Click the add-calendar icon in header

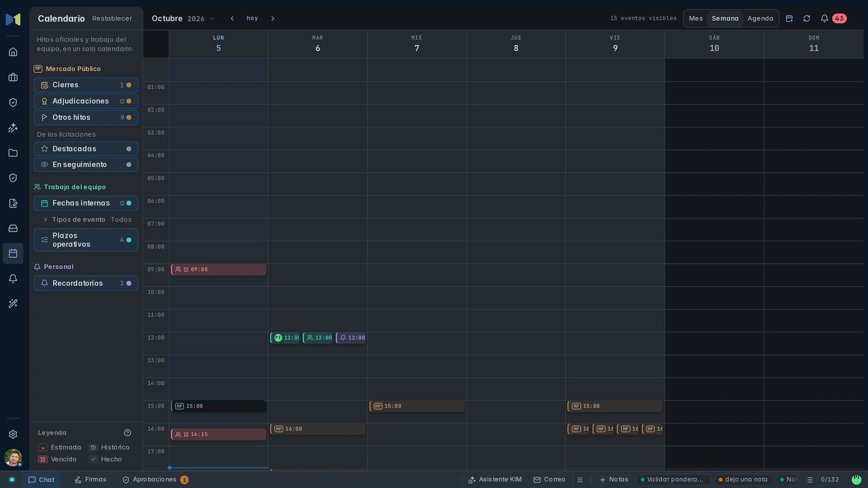pos(789,18)
